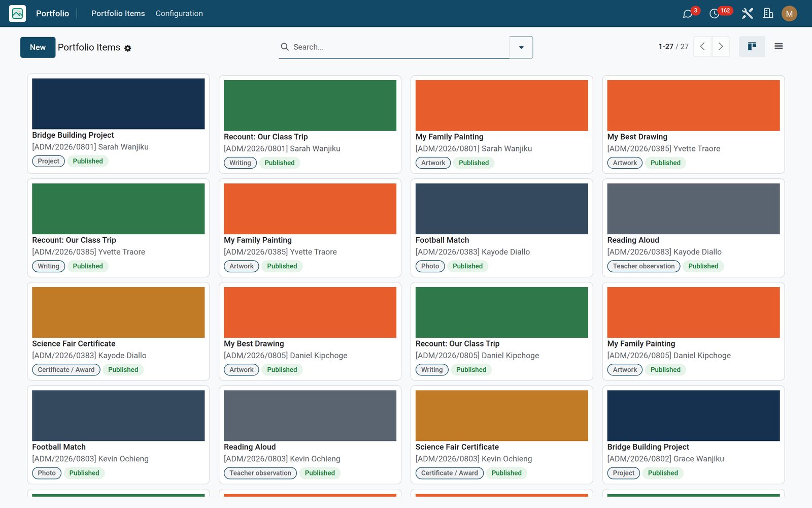Open the Portfolio app home icon
This screenshot has height=508, width=812.
pos(17,13)
